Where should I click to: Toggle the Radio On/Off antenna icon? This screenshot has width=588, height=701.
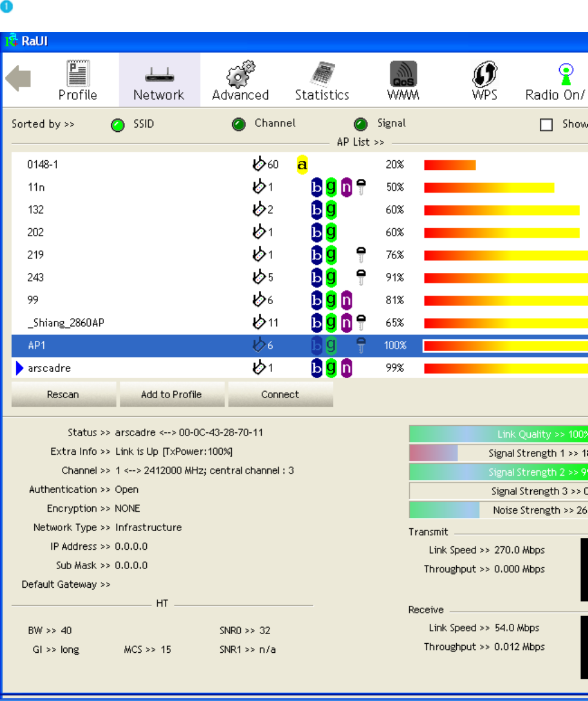coord(566,74)
